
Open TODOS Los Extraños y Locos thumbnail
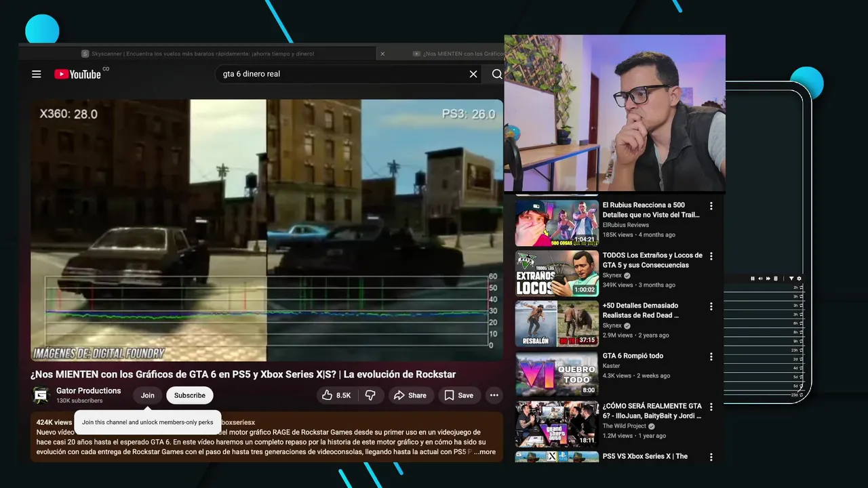[557, 274]
